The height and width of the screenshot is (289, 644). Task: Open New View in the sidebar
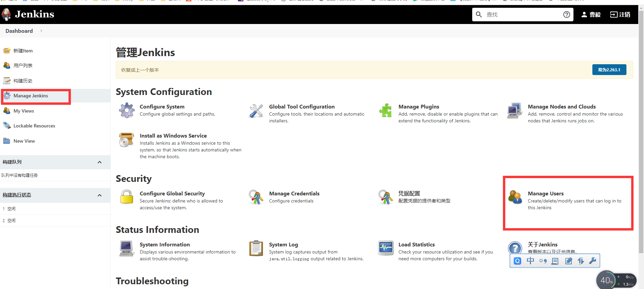click(x=24, y=141)
